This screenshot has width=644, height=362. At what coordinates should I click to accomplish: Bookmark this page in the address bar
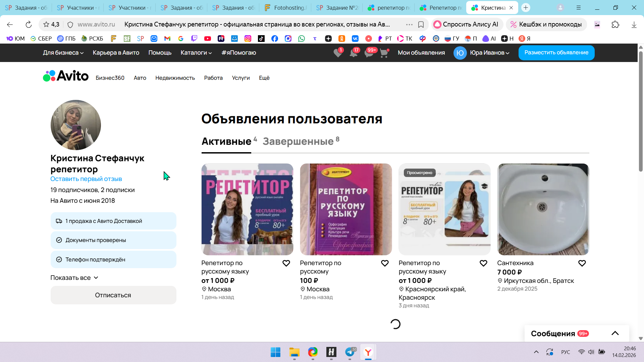pyautogui.click(x=421, y=24)
